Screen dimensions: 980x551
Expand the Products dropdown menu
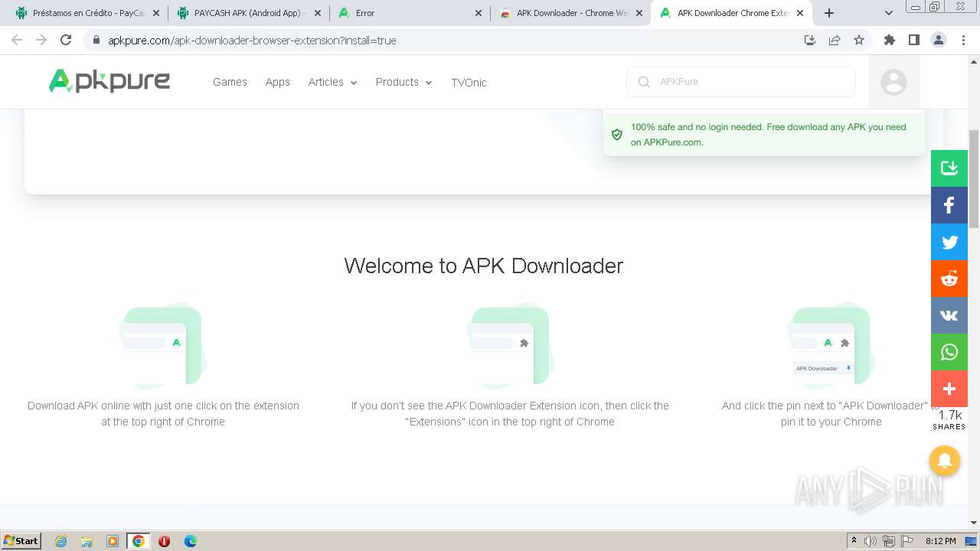[x=404, y=82]
